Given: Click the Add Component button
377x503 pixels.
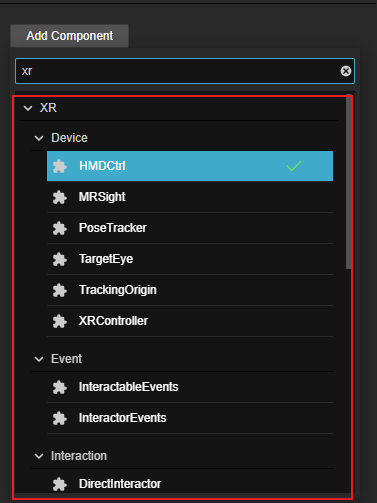Looking at the screenshot, I should coord(69,36).
